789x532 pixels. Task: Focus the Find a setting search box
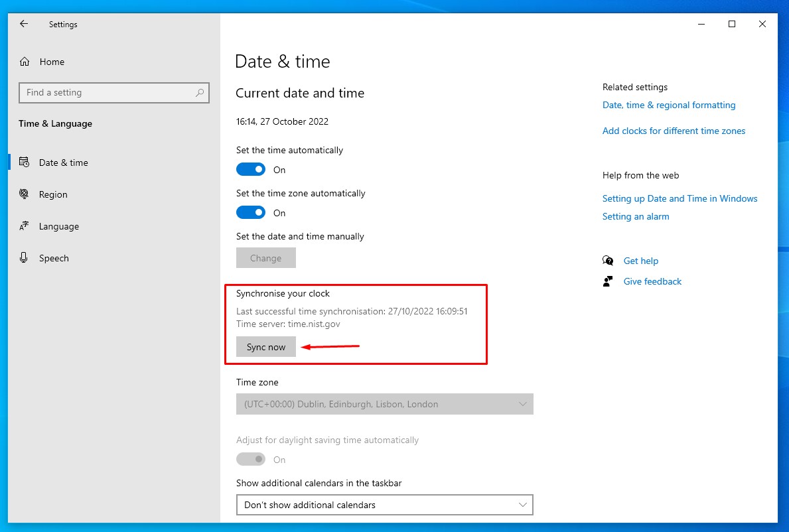click(106, 93)
